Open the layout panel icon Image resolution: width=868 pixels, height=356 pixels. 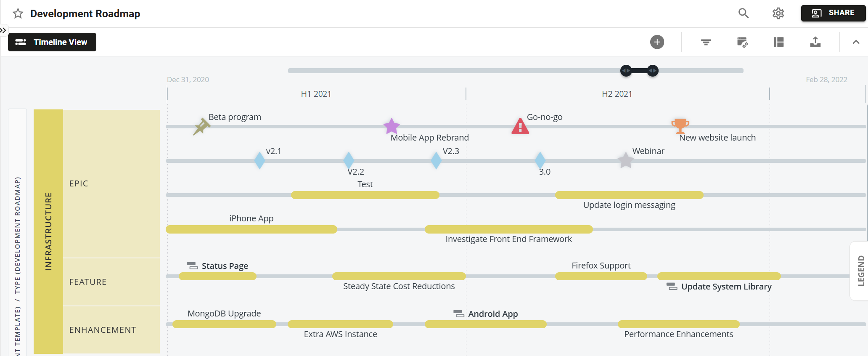click(778, 42)
